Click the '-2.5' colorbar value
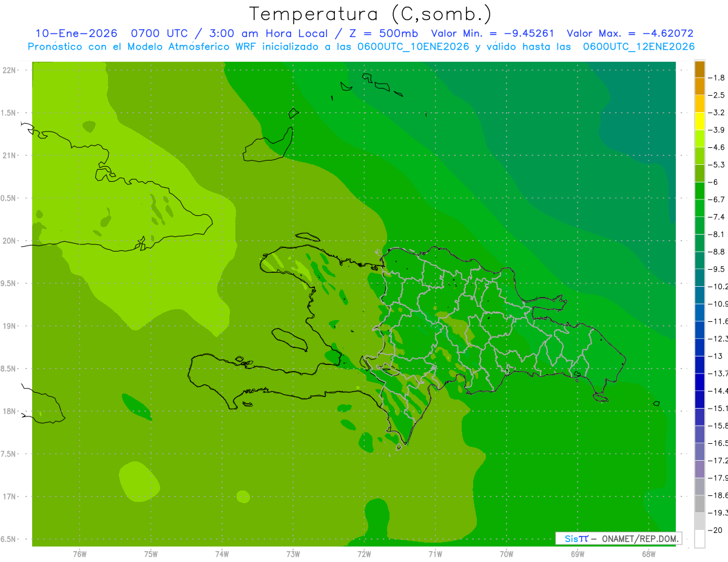Image resolution: width=728 pixels, height=562 pixels. pos(717,95)
